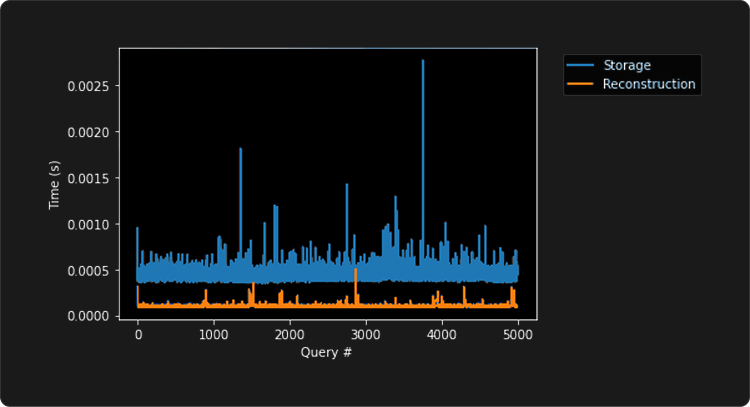Click the 0.0025 y-axis tick label
The image size is (750, 407).
(x=87, y=86)
